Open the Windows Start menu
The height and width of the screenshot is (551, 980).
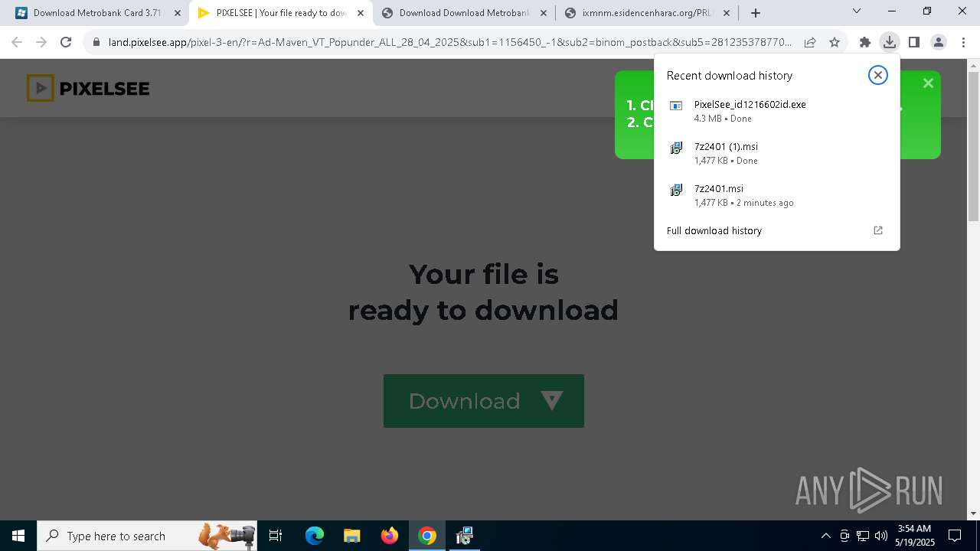(18, 536)
